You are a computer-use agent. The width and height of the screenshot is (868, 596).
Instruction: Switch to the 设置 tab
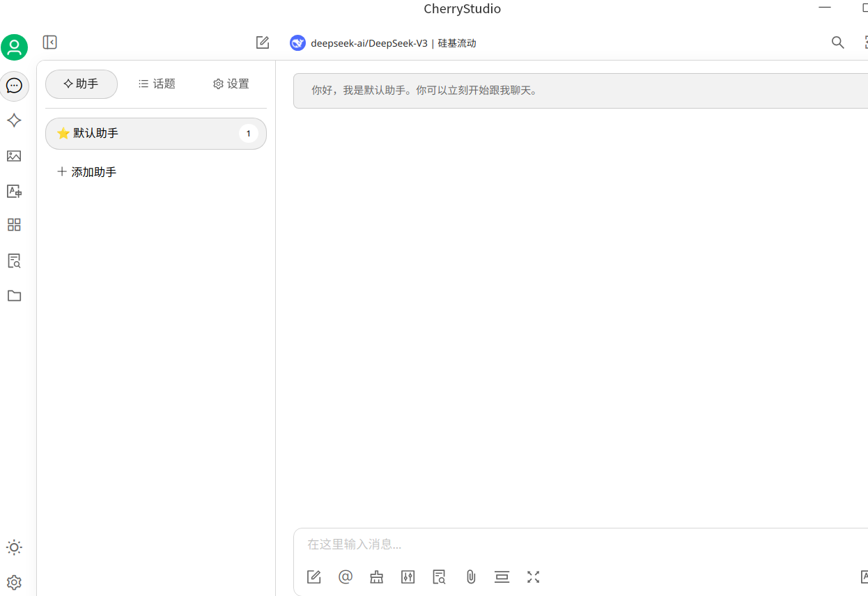coord(231,84)
